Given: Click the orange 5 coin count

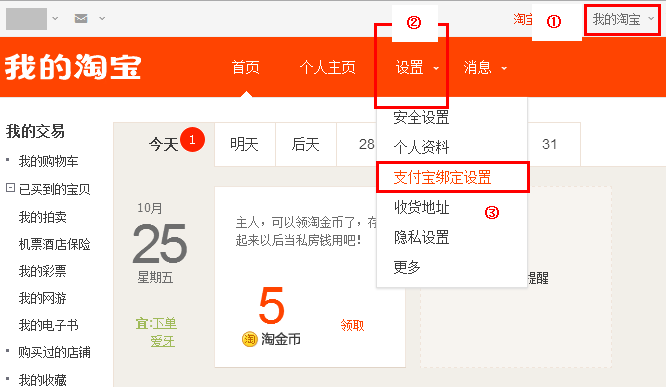Looking at the screenshot, I should (x=271, y=305).
